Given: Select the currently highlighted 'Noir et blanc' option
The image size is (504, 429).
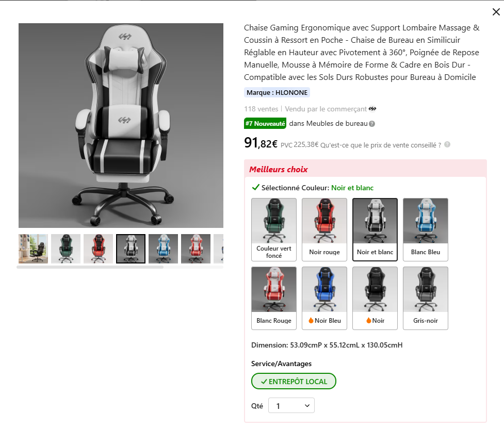Looking at the screenshot, I should [375, 229].
